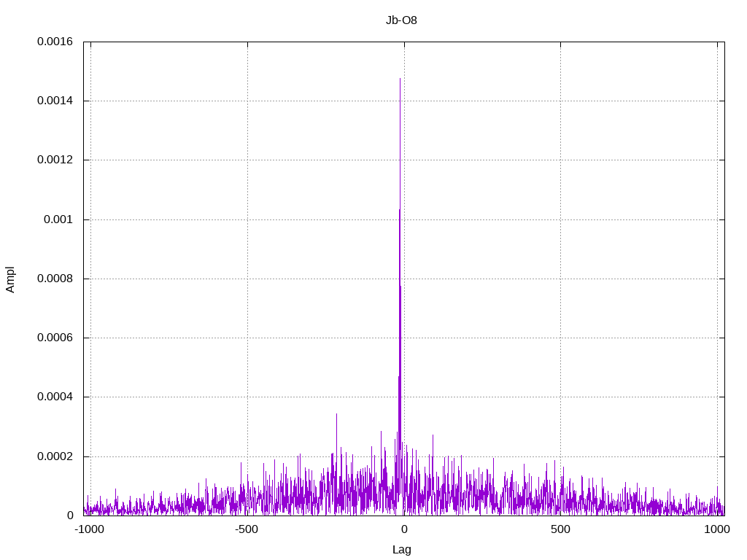747x560 pixels.
Task: Click the x-axis label 'Lag'
Action: (401, 550)
